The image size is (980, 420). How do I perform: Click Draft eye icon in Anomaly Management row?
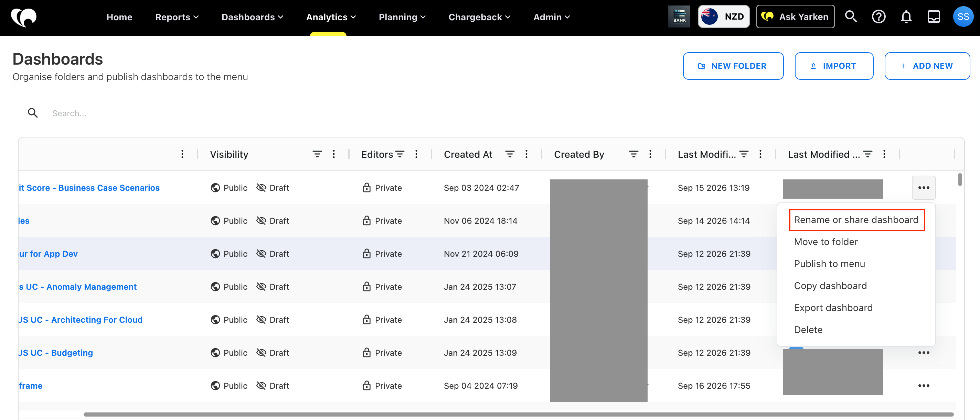(261, 286)
